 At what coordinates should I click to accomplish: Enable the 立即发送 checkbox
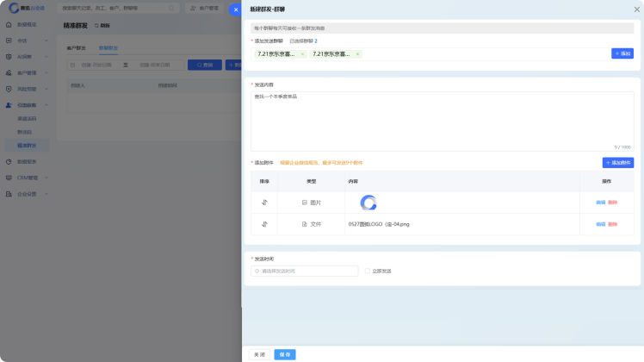[x=367, y=271]
